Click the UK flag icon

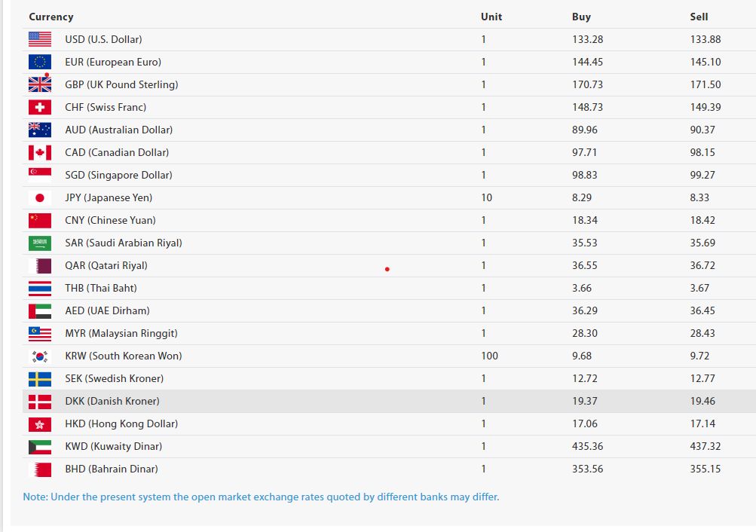[x=40, y=84]
